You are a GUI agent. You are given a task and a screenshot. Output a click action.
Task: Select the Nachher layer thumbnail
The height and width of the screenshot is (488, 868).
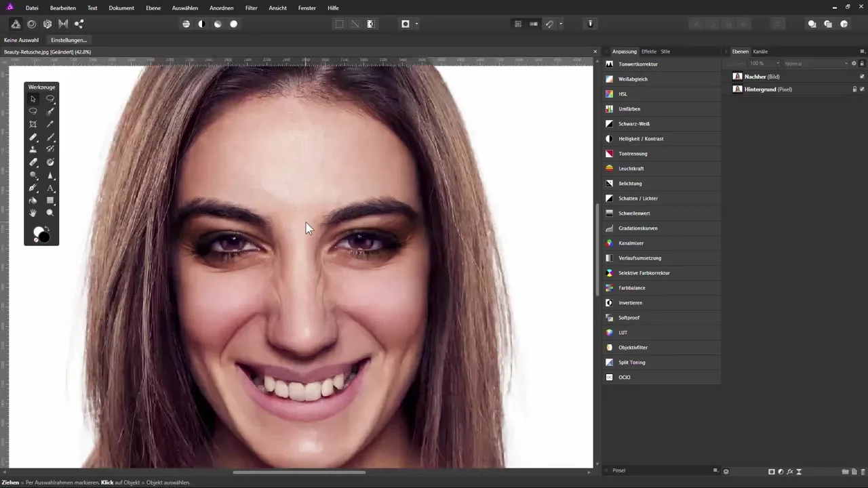pyautogui.click(x=737, y=77)
